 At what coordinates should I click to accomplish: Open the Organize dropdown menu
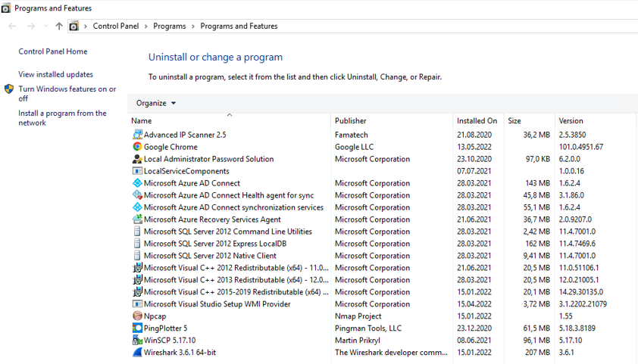156,103
